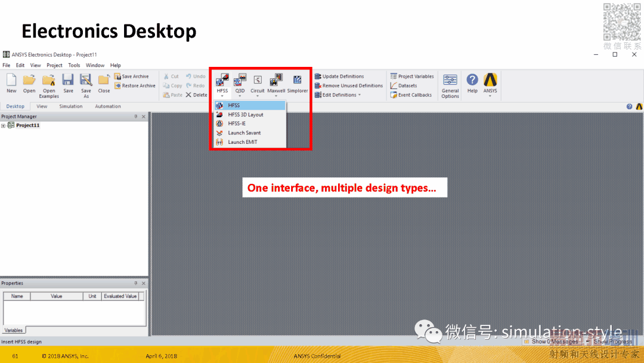Click the Value column header
This screenshot has width=644, height=363.
pyautogui.click(x=56, y=296)
